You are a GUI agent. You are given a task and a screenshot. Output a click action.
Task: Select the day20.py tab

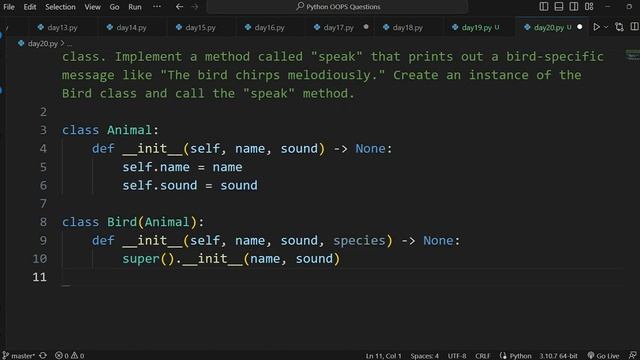pos(548,27)
